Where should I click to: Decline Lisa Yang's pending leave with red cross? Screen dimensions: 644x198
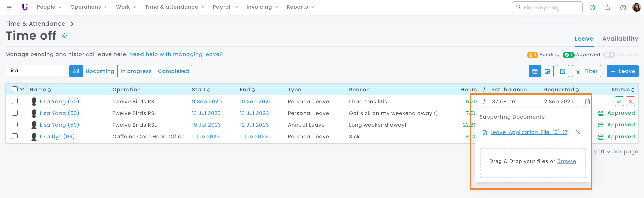coord(630,101)
